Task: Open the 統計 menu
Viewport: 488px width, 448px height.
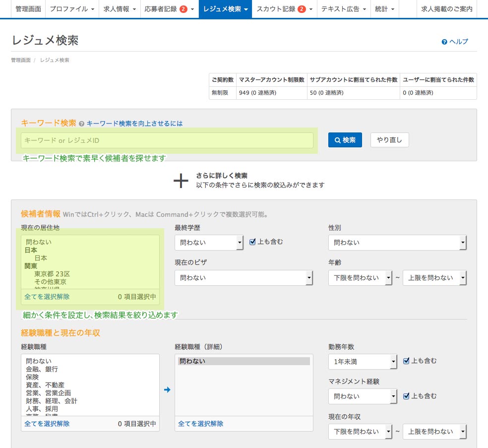Action: [x=385, y=9]
